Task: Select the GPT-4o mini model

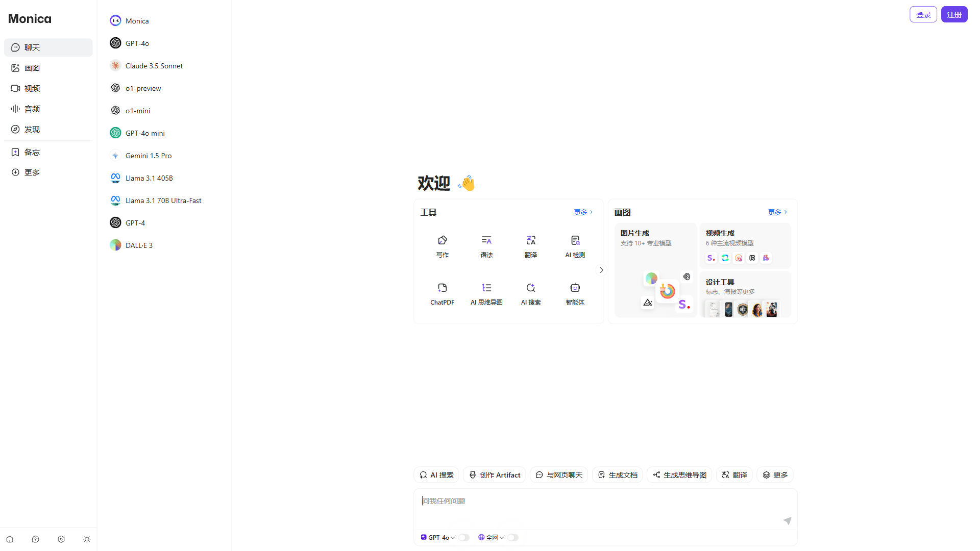Action: (164, 133)
